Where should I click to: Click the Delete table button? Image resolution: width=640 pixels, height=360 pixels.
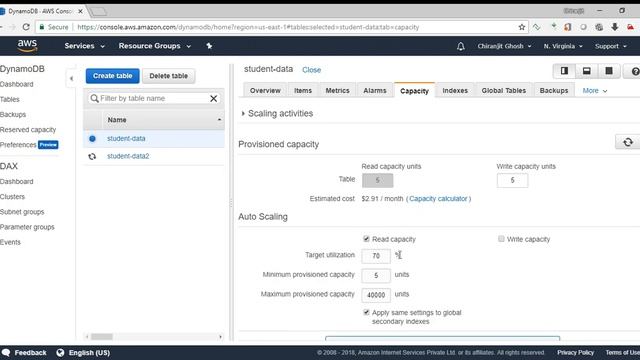pos(169,76)
